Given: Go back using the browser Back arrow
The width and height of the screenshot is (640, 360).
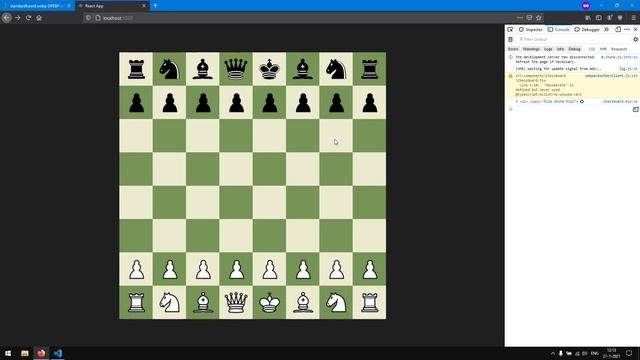Looking at the screenshot, I should pos(7,18).
